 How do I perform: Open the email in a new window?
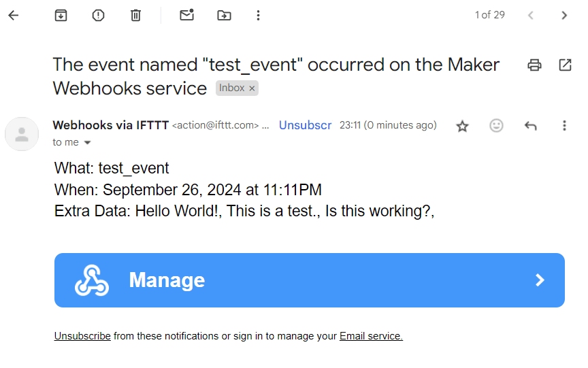coord(565,65)
